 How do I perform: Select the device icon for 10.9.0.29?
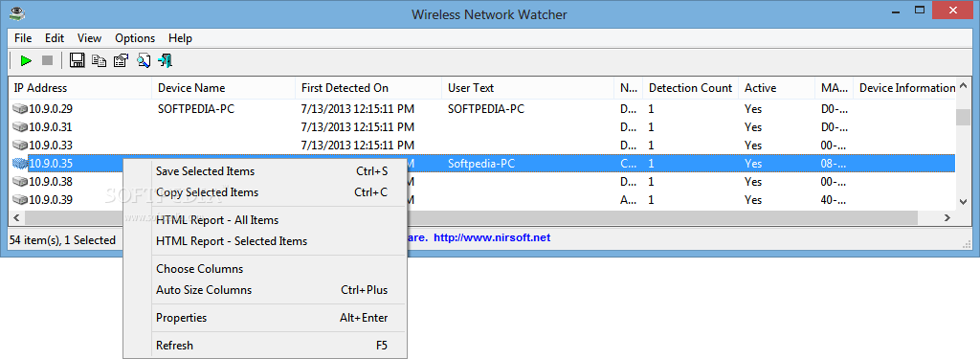tap(20, 109)
